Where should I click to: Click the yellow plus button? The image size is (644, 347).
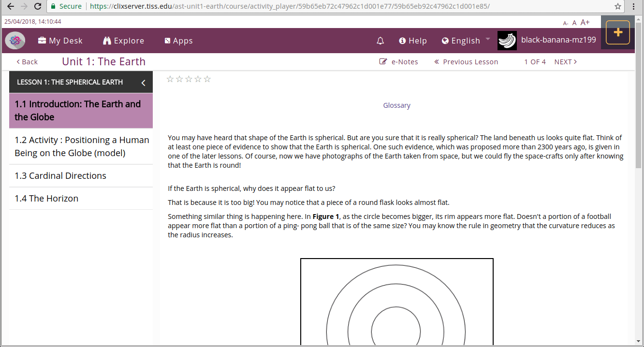[617, 32]
